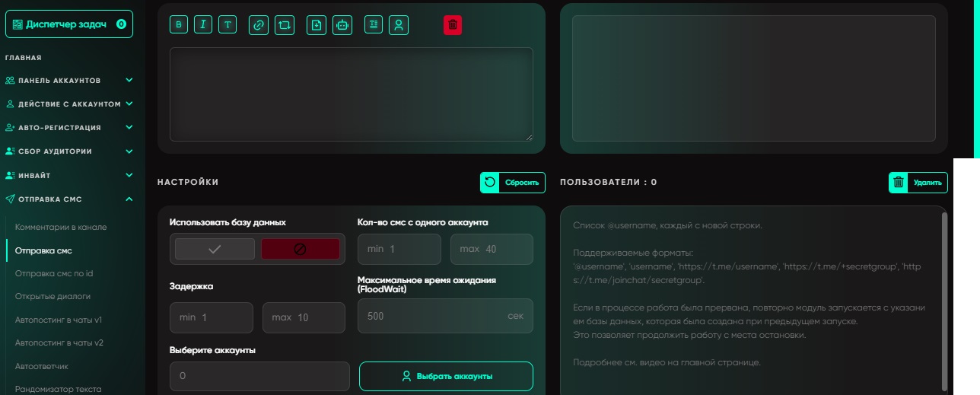Click the FloodWait max wait time field

pos(445,316)
